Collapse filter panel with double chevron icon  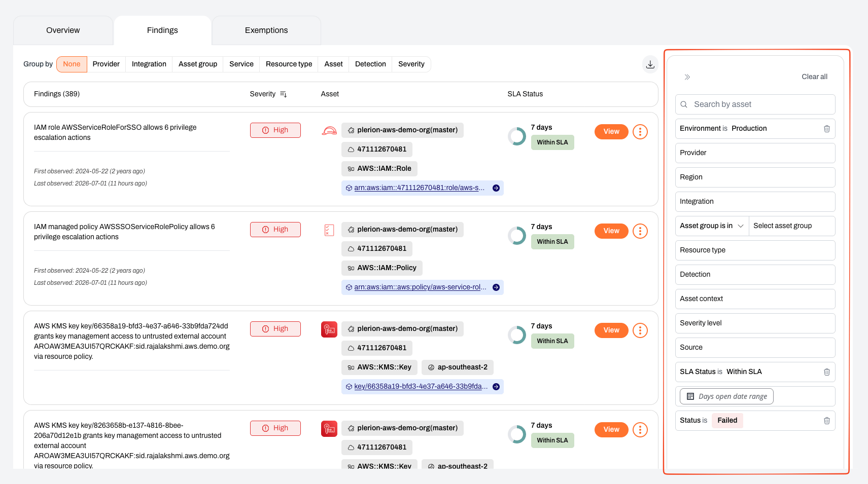(687, 77)
